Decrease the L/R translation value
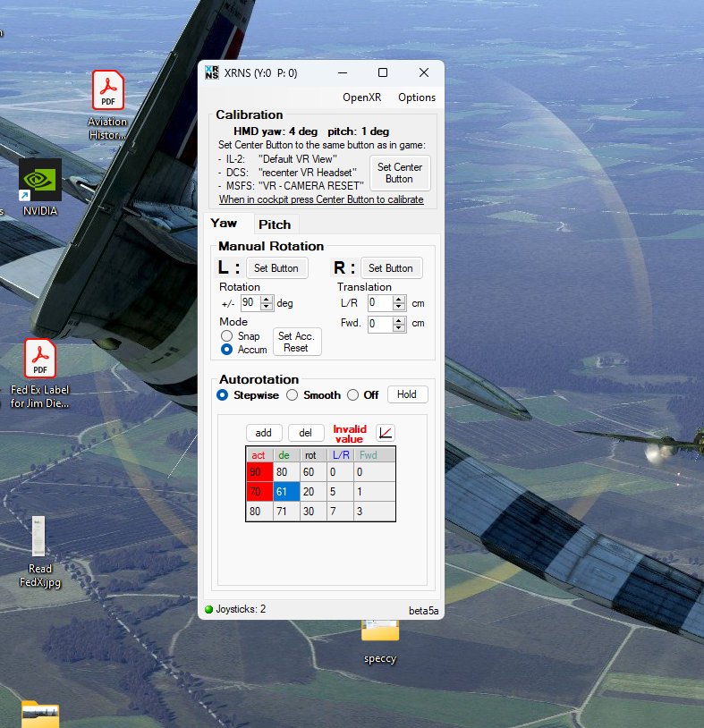 [399, 307]
